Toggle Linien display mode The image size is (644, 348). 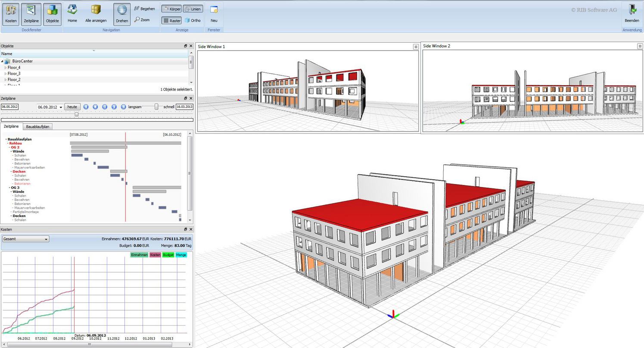tap(193, 9)
